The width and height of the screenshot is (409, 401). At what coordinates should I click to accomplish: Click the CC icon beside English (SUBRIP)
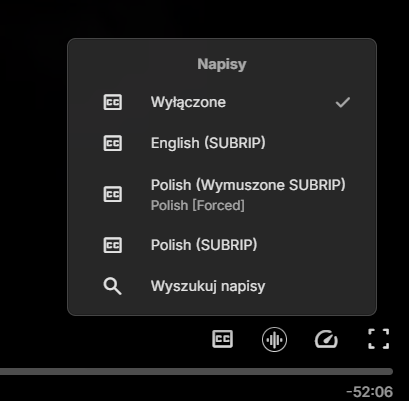(113, 143)
